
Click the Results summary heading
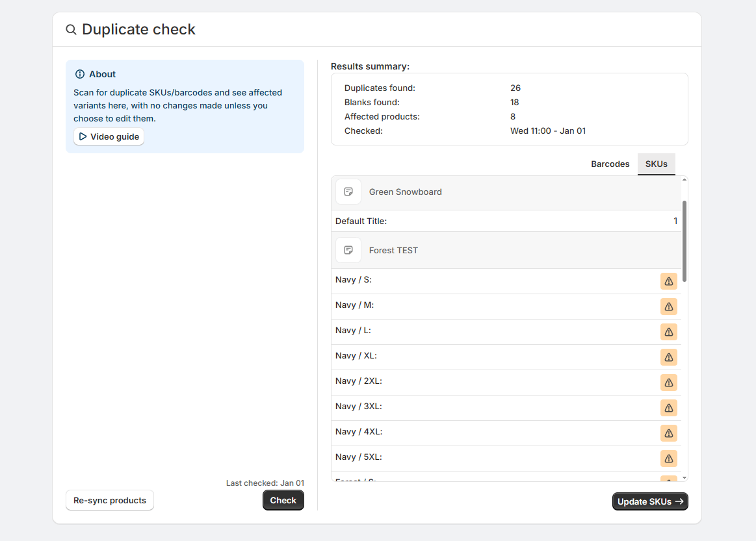[x=370, y=66]
